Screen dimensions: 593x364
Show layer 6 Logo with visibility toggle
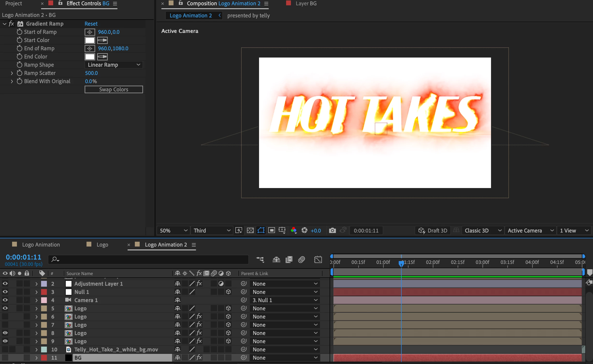click(5, 316)
